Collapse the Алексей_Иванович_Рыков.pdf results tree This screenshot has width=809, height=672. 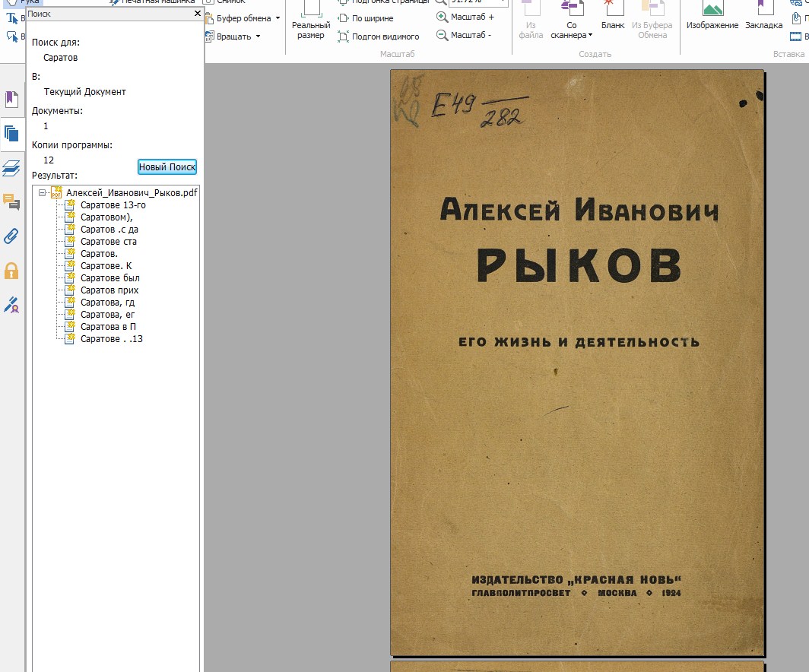click(x=43, y=193)
